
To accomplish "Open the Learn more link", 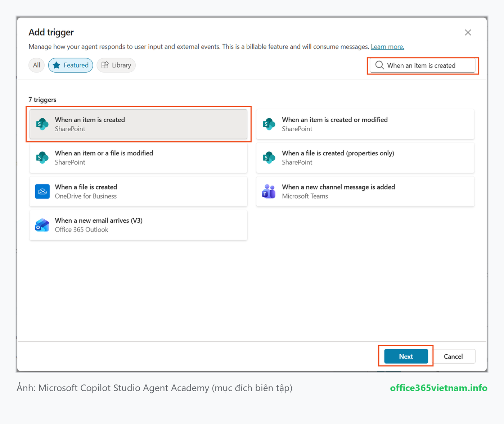I will tap(387, 47).
